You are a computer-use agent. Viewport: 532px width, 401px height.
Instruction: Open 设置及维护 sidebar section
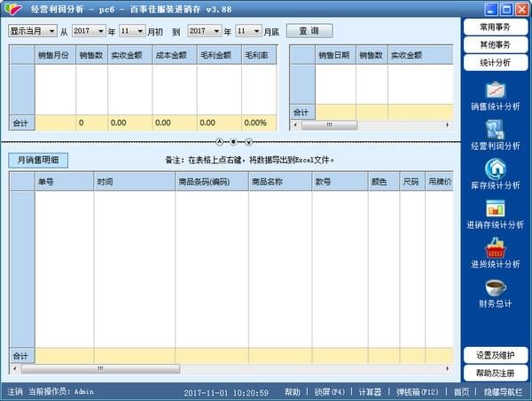pyautogui.click(x=496, y=355)
